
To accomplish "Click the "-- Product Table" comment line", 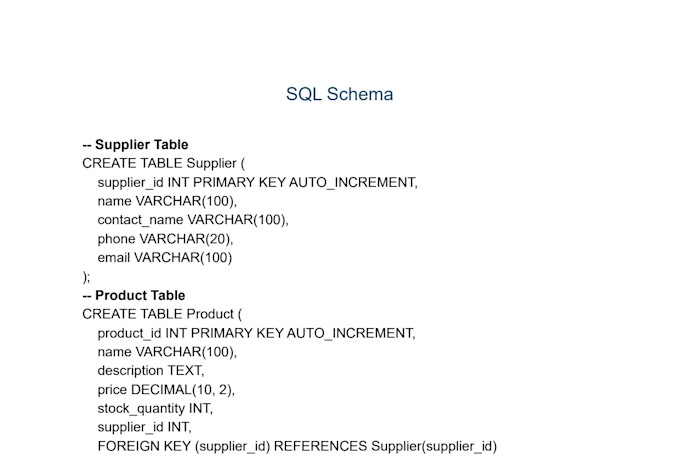I will tap(133, 296).
